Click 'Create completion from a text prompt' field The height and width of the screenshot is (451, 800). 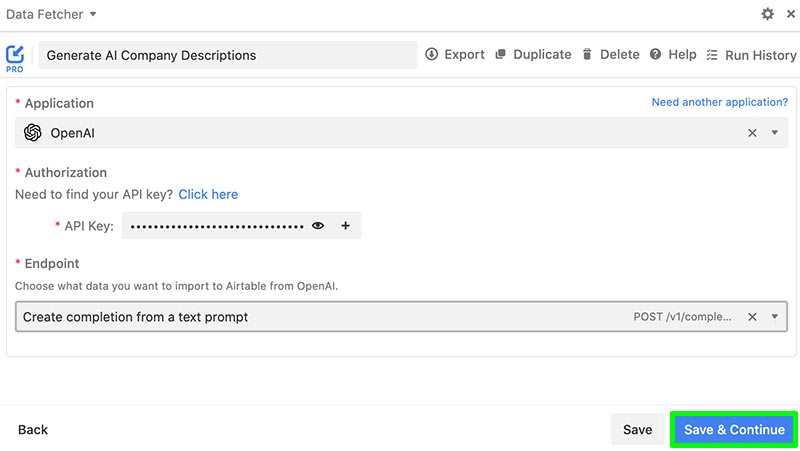pos(401,316)
